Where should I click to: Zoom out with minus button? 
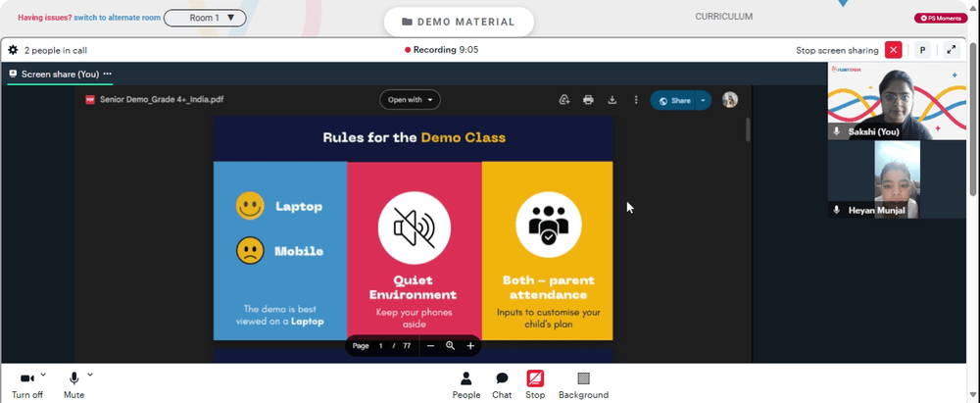point(430,345)
